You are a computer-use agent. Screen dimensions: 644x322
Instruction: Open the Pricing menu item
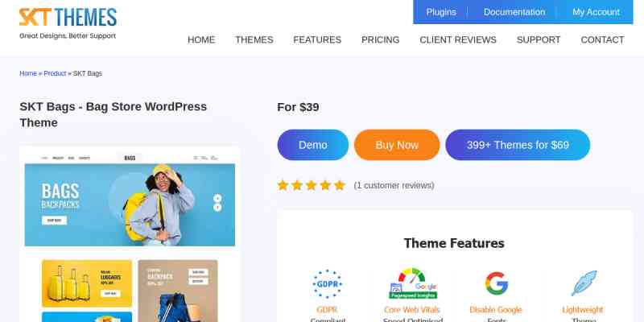coord(380,39)
